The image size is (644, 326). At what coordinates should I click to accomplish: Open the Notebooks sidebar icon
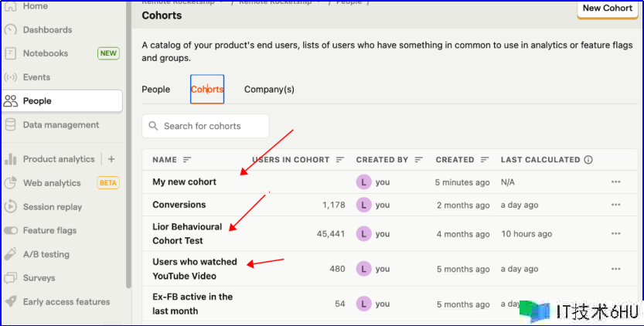[x=11, y=54]
